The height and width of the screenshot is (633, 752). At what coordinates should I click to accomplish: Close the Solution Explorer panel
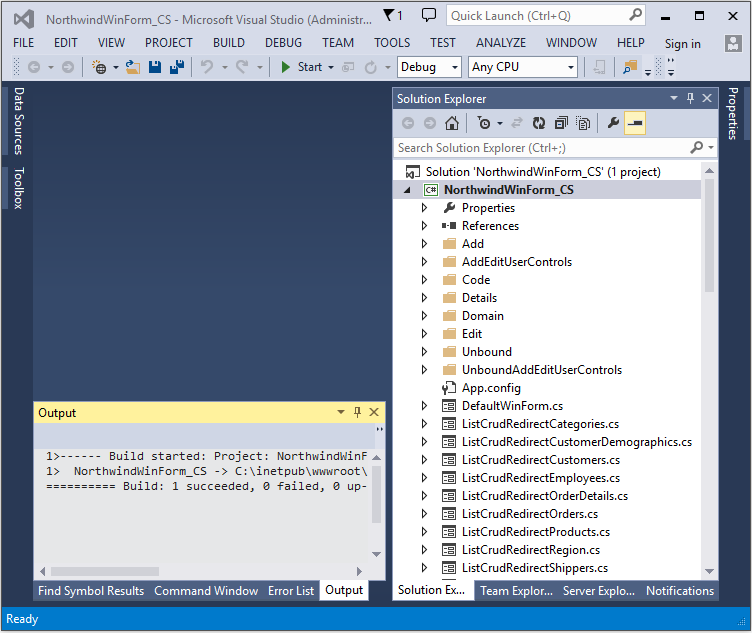pos(707,98)
